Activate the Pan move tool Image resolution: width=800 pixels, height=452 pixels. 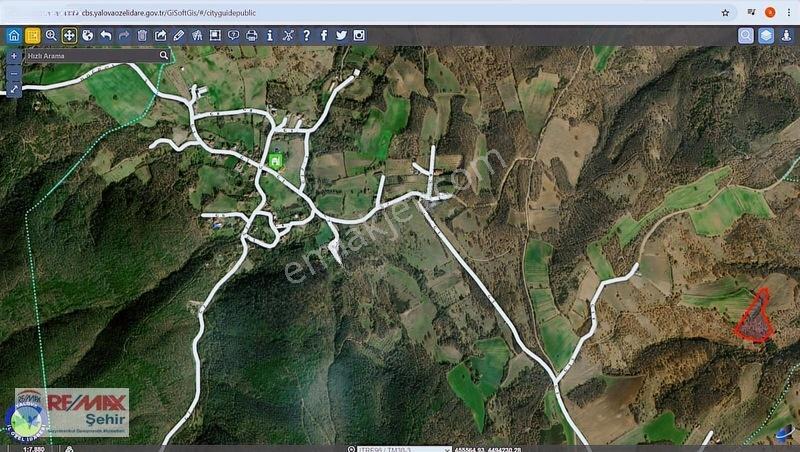click(x=69, y=35)
